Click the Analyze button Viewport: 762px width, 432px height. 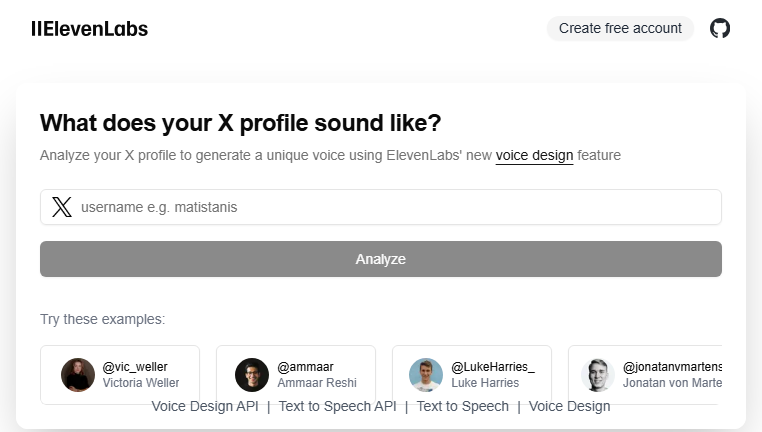click(381, 259)
